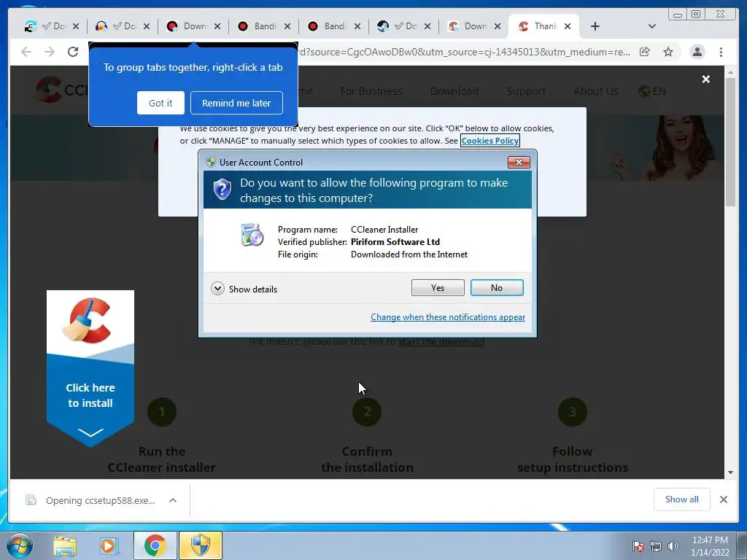Image resolution: width=747 pixels, height=560 pixels.
Task: Click the start the download link
Action: tap(441, 341)
